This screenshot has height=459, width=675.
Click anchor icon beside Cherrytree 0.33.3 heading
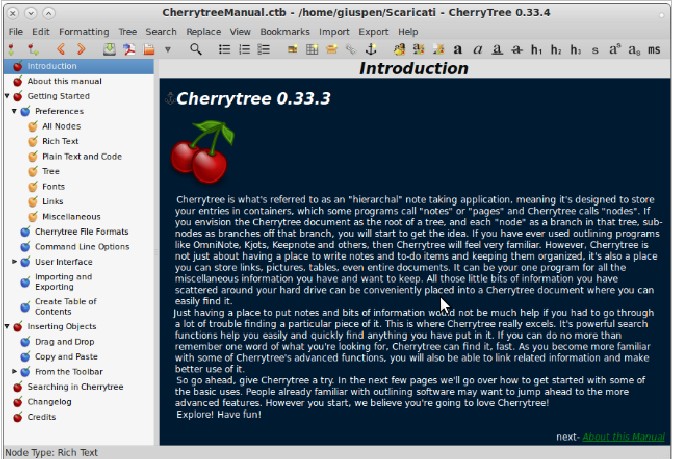(170, 99)
